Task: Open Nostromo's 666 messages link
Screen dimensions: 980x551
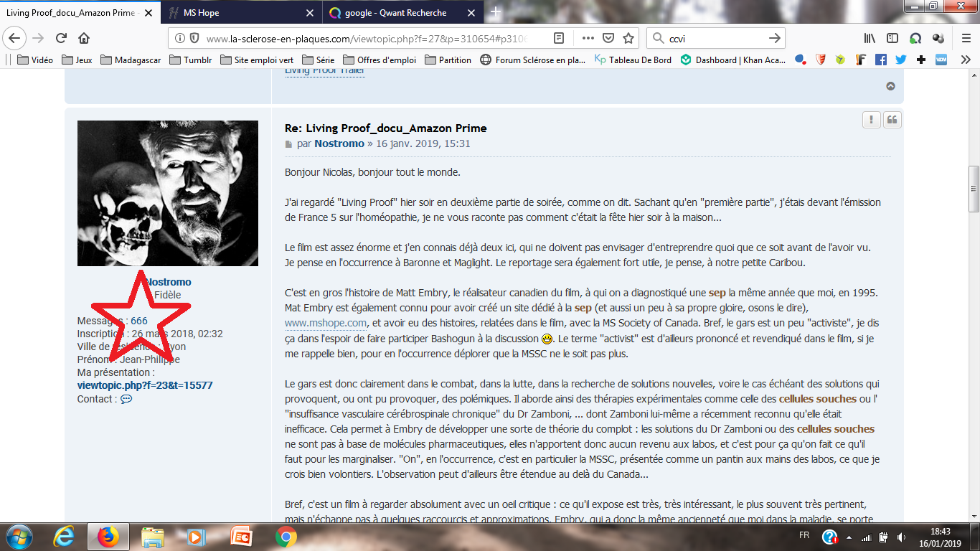Action: pos(138,321)
